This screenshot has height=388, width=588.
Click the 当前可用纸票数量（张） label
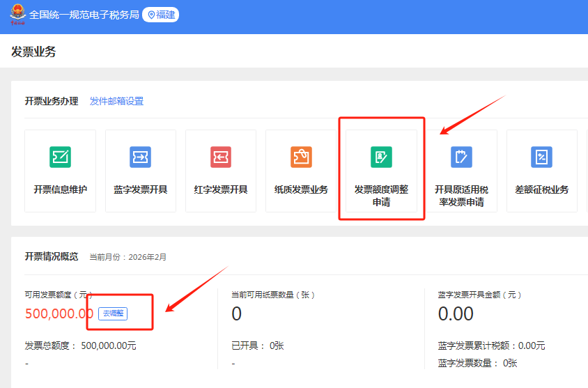point(273,295)
